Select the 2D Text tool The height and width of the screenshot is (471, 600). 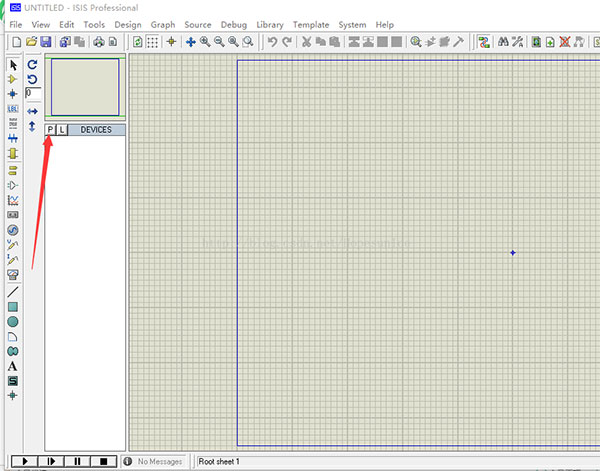13,367
